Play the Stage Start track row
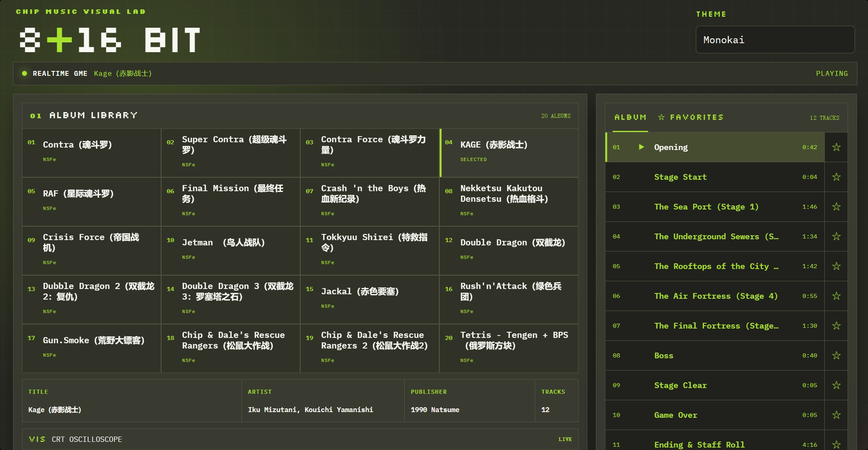Screen dimensions: 868x450 715,177
